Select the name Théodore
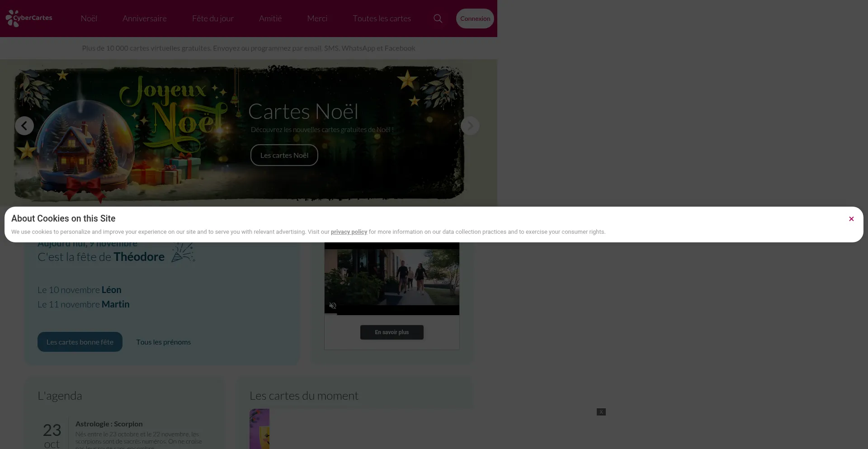Screen dimensions: 868x449 coord(139,257)
